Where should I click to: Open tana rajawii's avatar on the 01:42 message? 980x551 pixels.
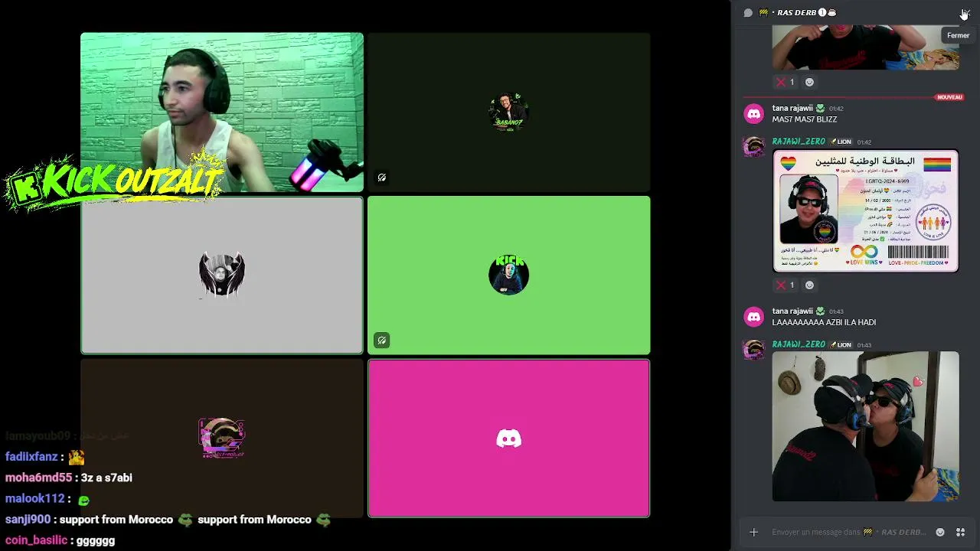pyautogui.click(x=754, y=114)
